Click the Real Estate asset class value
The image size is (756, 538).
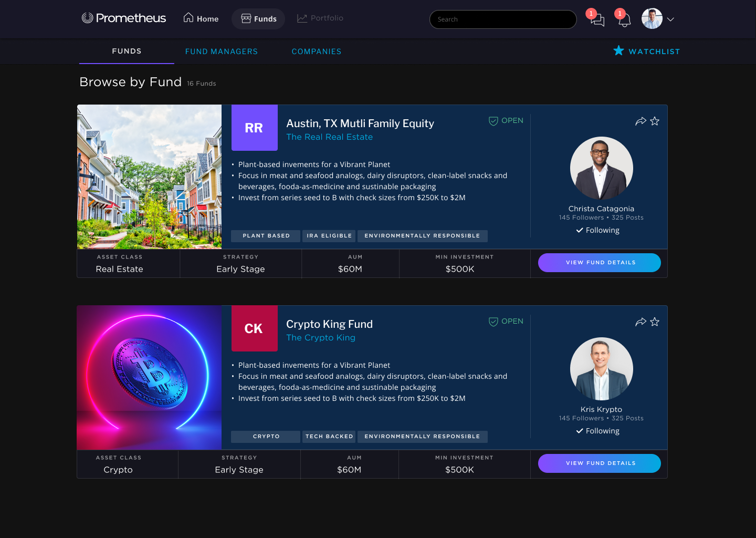pyautogui.click(x=120, y=269)
